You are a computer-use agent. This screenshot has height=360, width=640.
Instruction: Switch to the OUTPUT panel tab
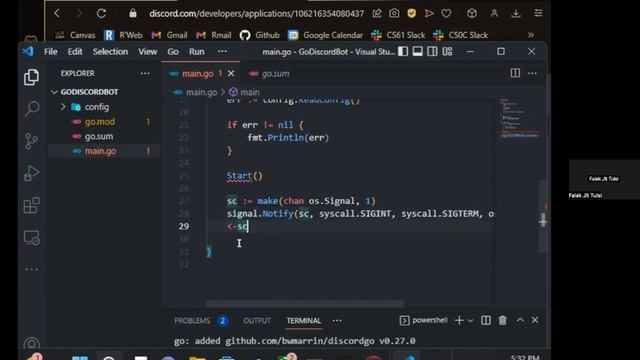pyautogui.click(x=257, y=321)
